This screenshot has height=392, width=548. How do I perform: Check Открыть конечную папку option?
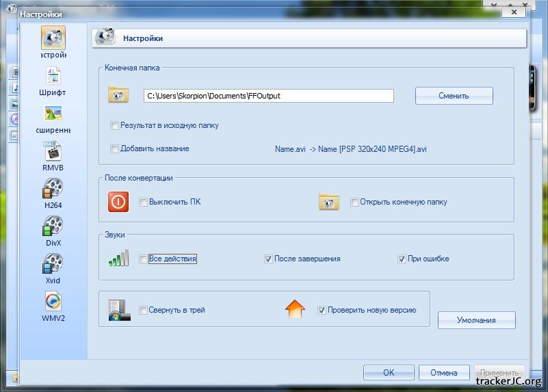coord(354,202)
